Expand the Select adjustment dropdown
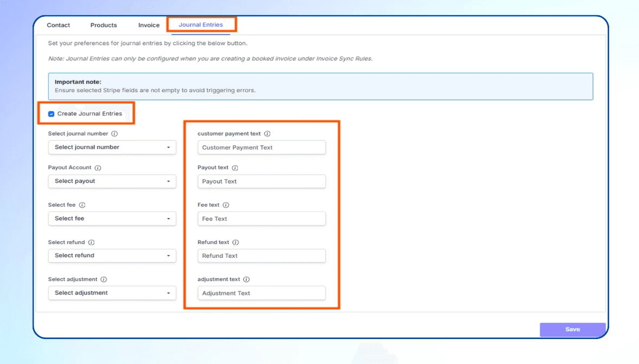Screen dimensions: 639x364 coord(112,293)
